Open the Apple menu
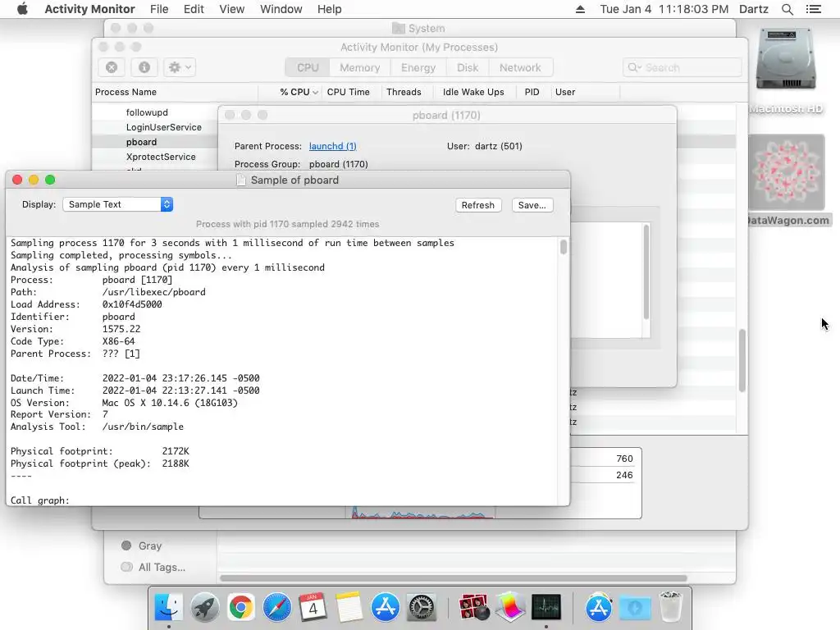 point(22,9)
